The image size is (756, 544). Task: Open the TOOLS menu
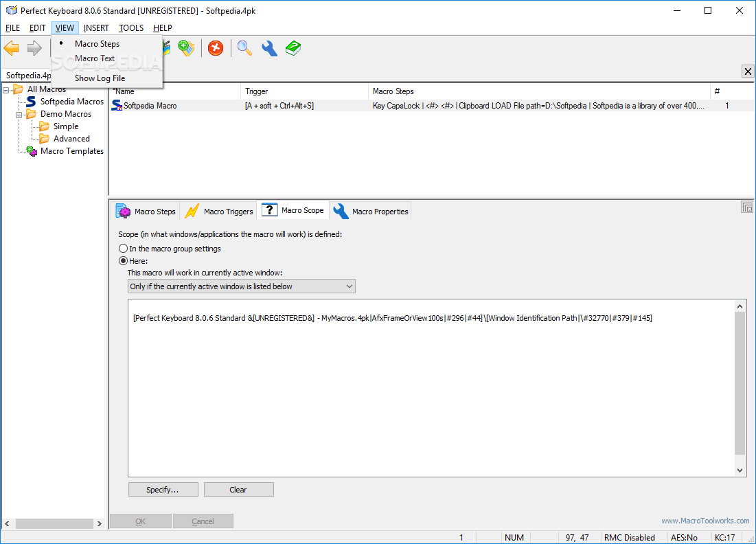click(131, 28)
